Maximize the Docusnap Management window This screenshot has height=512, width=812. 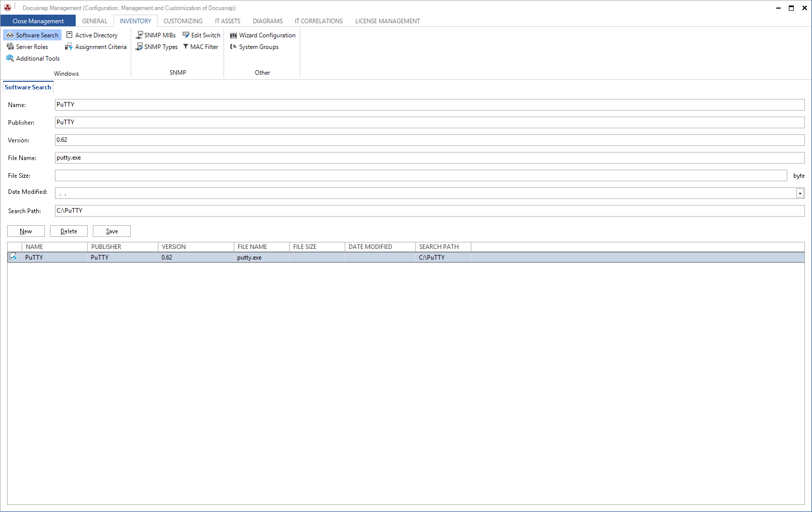click(791, 8)
